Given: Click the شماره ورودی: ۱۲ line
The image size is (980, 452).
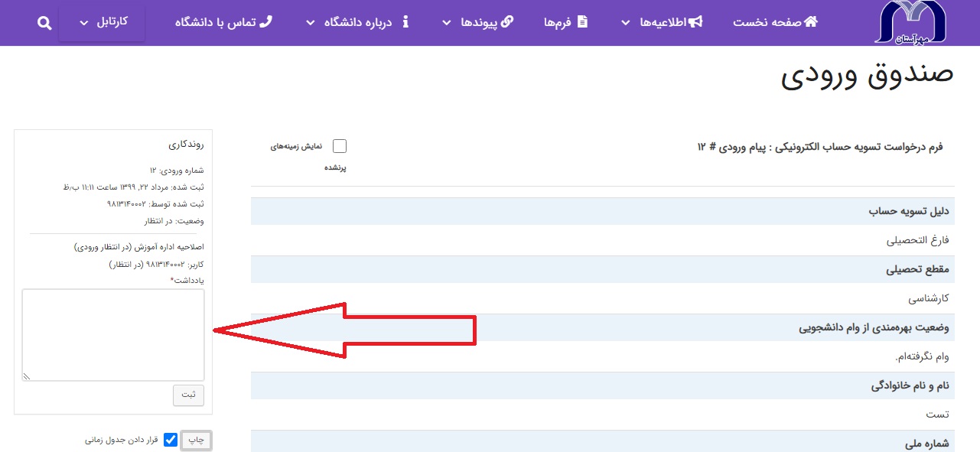Looking at the screenshot, I should click(177, 171).
